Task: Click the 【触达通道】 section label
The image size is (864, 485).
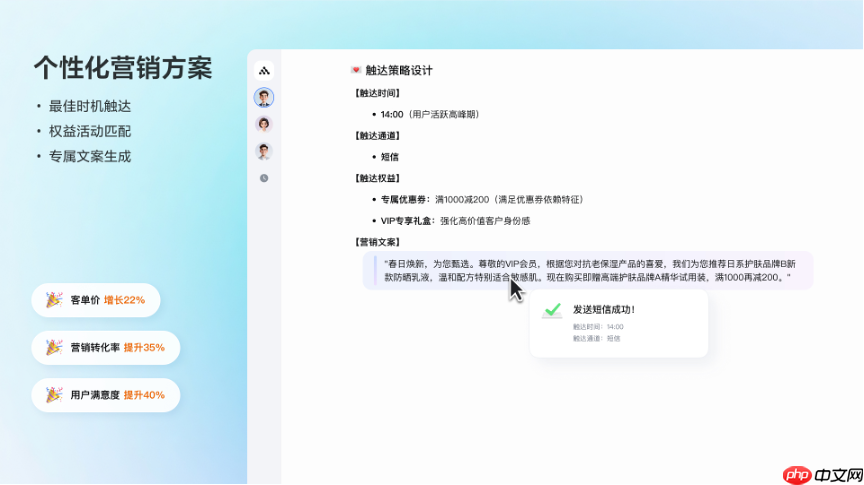Action: [x=377, y=136]
